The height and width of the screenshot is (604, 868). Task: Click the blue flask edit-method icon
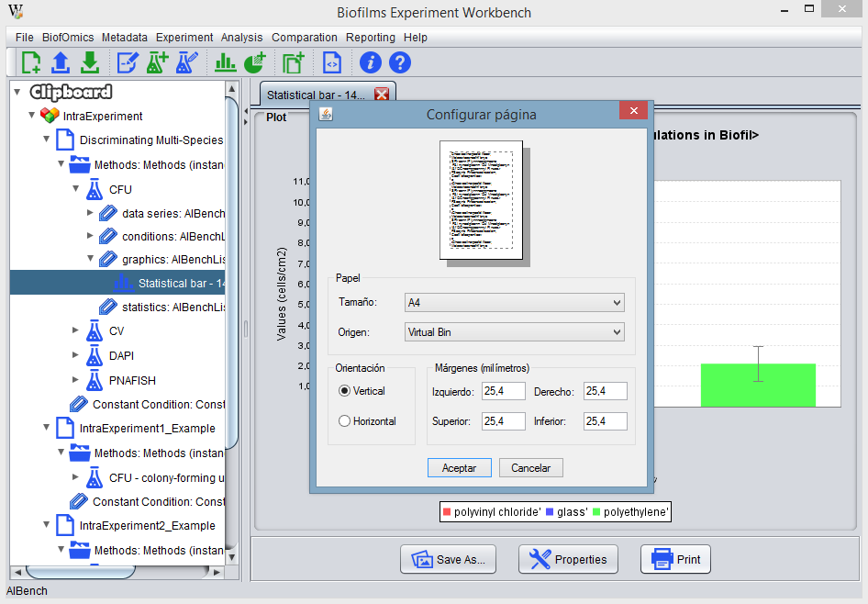tap(186, 62)
